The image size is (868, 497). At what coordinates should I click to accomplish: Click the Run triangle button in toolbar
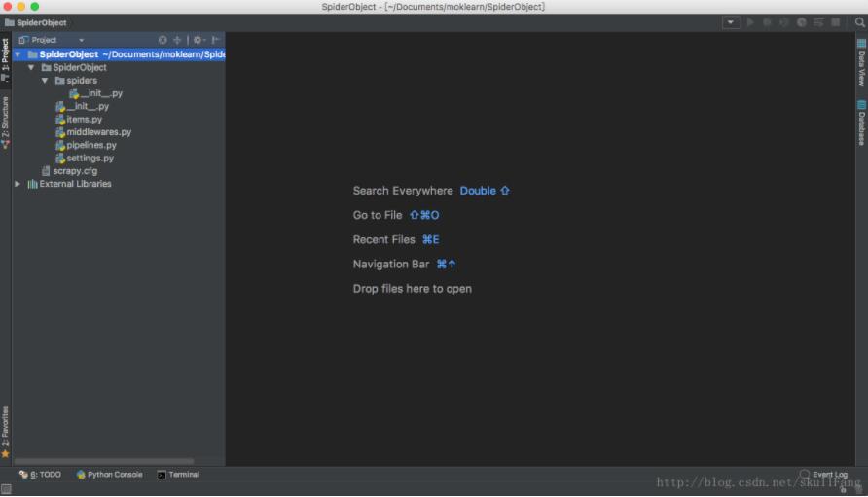point(750,22)
